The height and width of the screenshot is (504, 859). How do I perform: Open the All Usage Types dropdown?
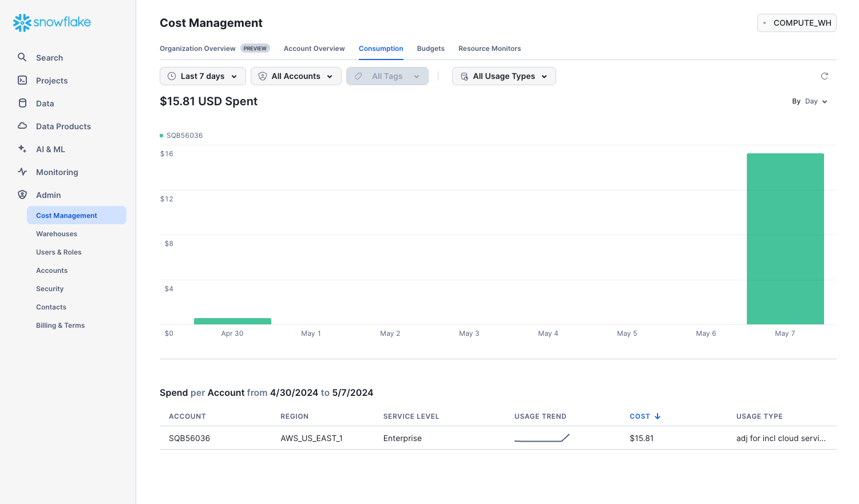tap(504, 76)
